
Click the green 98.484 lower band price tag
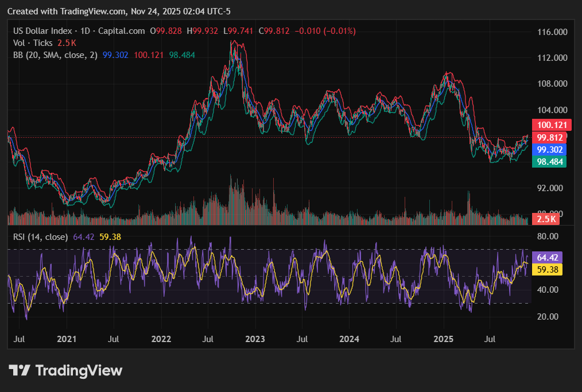tap(549, 162)
